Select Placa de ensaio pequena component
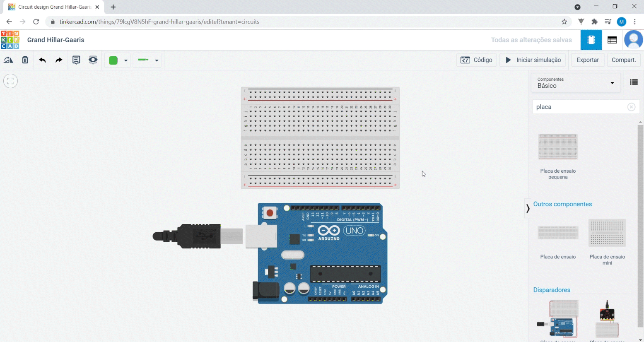 pyautogui.click(x=558, y=157)
